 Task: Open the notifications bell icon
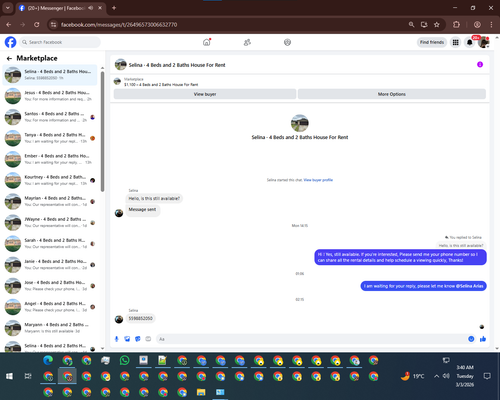pyautogui.click(x=469, y=42)
